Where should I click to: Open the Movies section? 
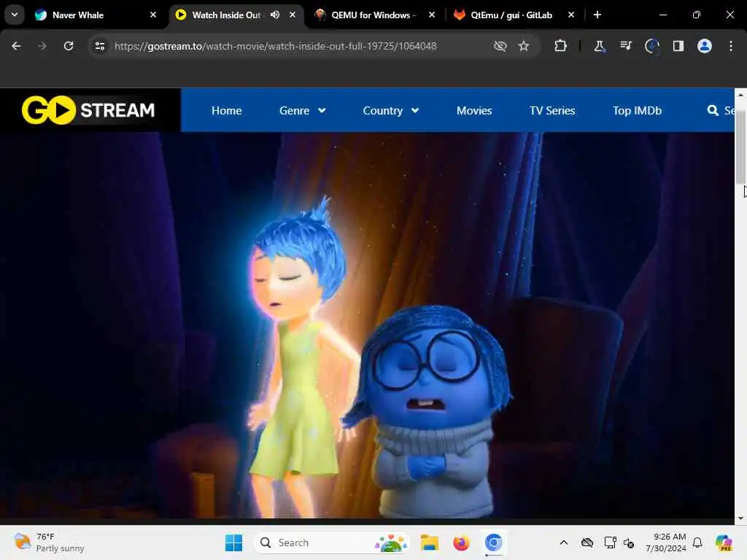[474, 111]
